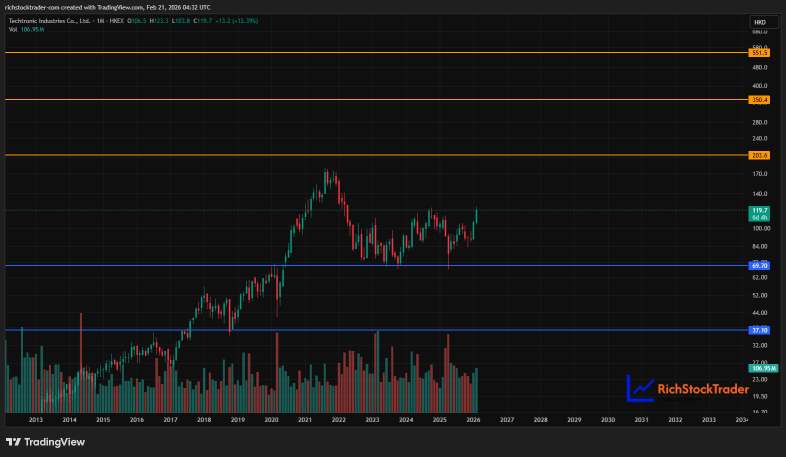This screenshot has height=457, width=786.
Task: Click the 280.0 price scale value
Action: click(760, 122)
